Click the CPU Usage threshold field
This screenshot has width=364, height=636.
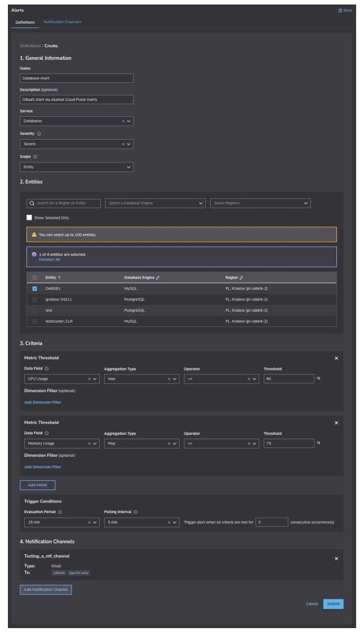288,379
